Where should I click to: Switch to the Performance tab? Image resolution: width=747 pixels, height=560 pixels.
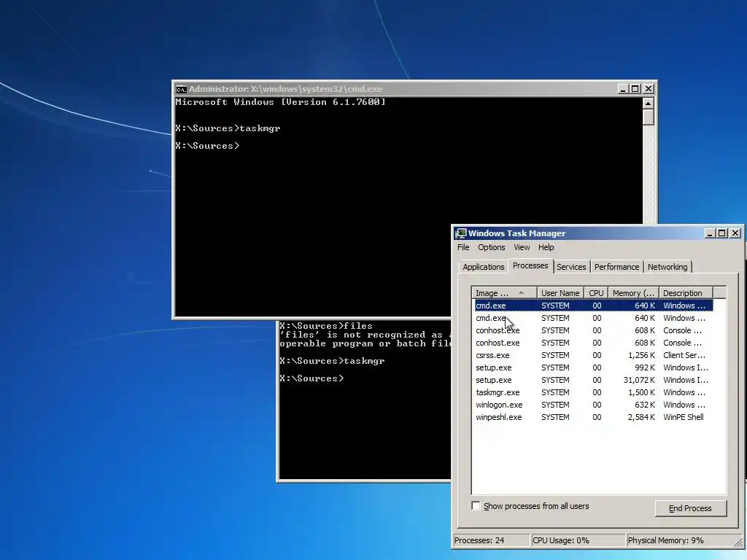[616, 267]
